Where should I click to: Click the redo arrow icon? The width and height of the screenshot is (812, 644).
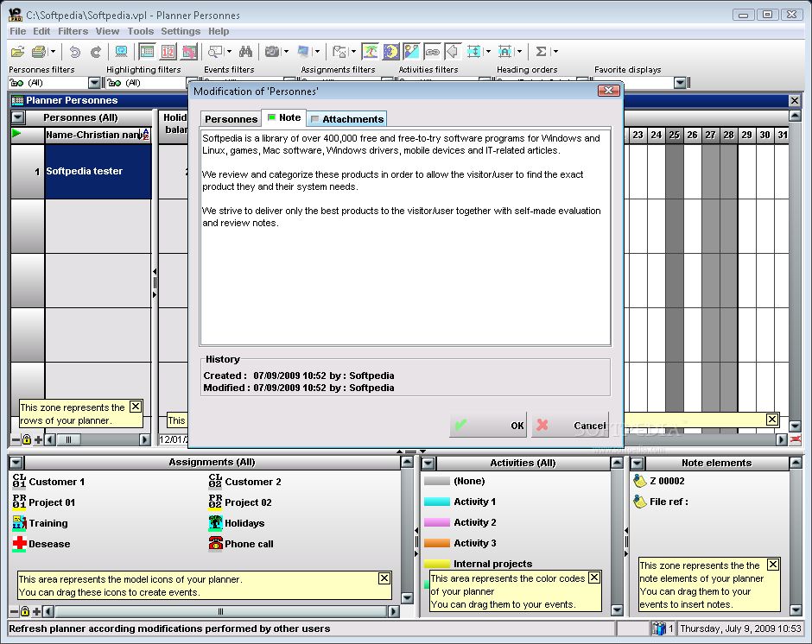point(96,51)
